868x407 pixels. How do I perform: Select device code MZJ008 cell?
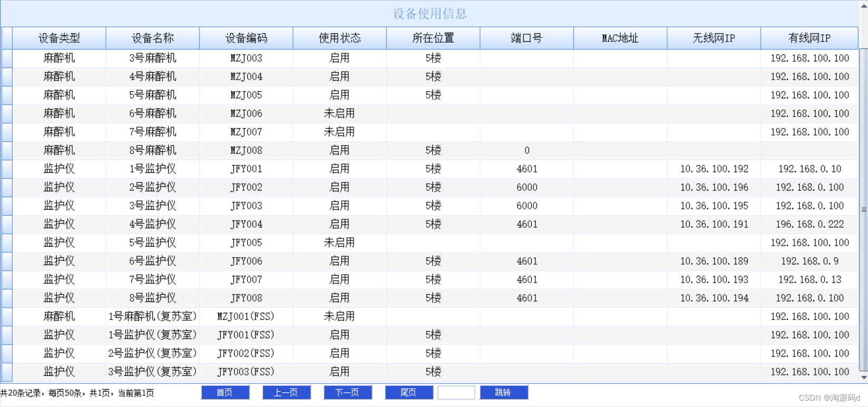(246, 150)
